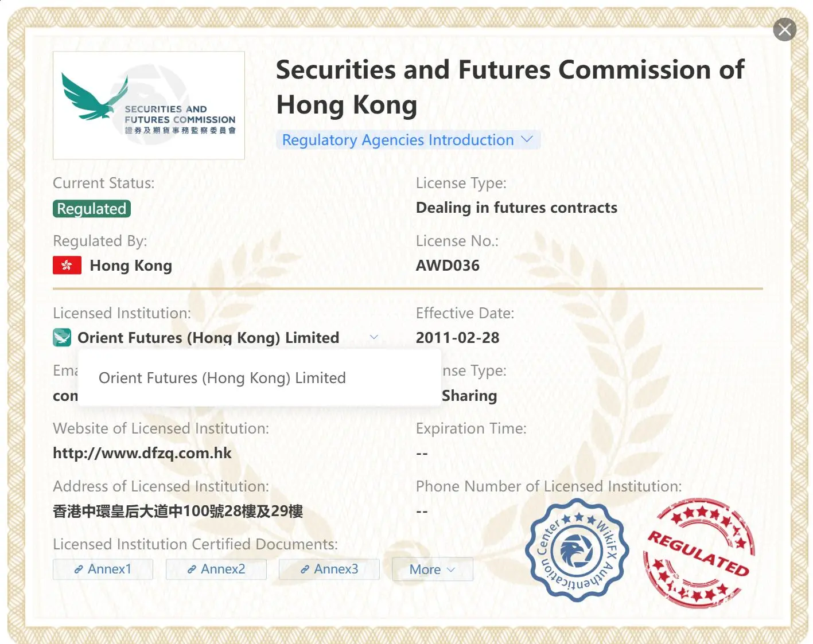Screen dimensions: 813x644
Task: Click the Hong Kong flag icon
Action: [x=67, y=266]
